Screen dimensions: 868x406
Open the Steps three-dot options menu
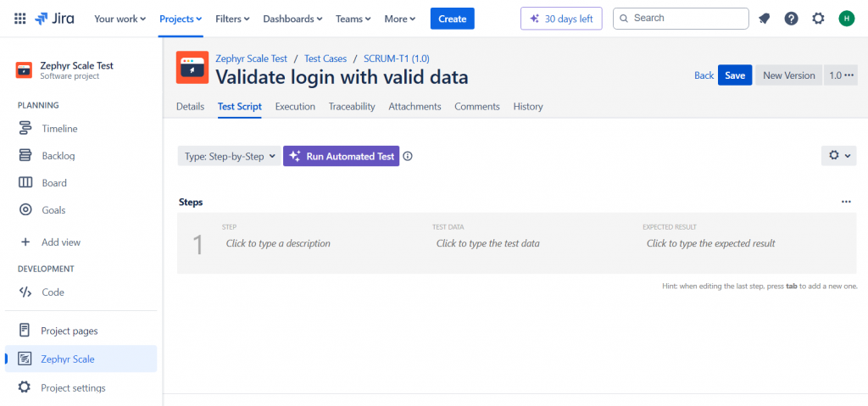point(846,202)
